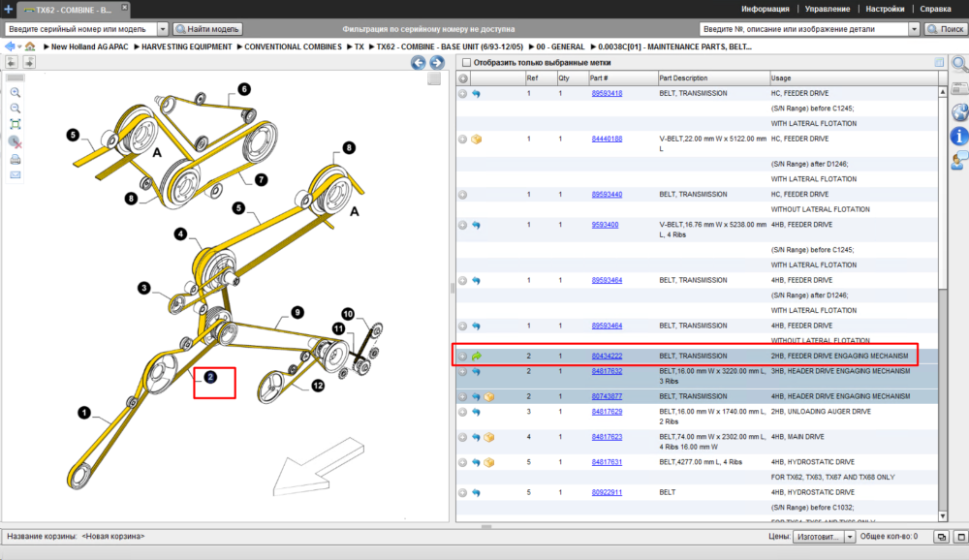Click in the part number search field
The width and height of the screenshot is (969, 560).
[x=803, y=29]
